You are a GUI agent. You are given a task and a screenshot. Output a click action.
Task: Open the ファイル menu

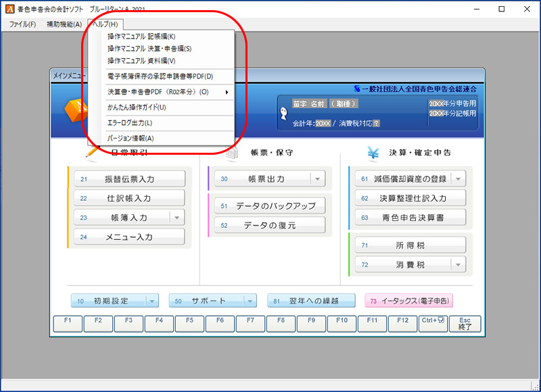tap(22, 24)
